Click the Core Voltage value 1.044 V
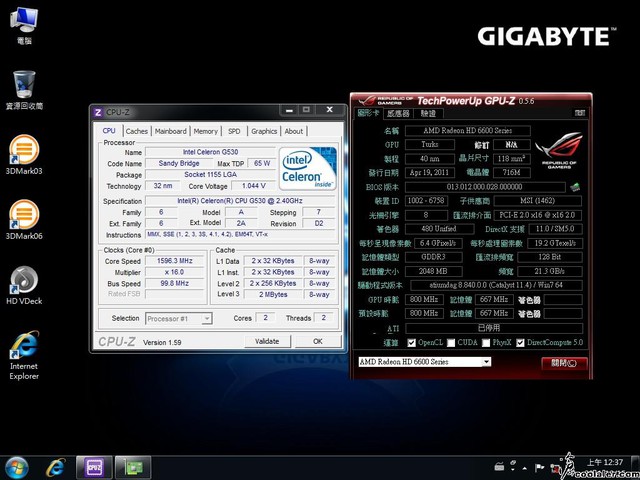This screenshot has width=640, height=480. [x=253, y=186]
